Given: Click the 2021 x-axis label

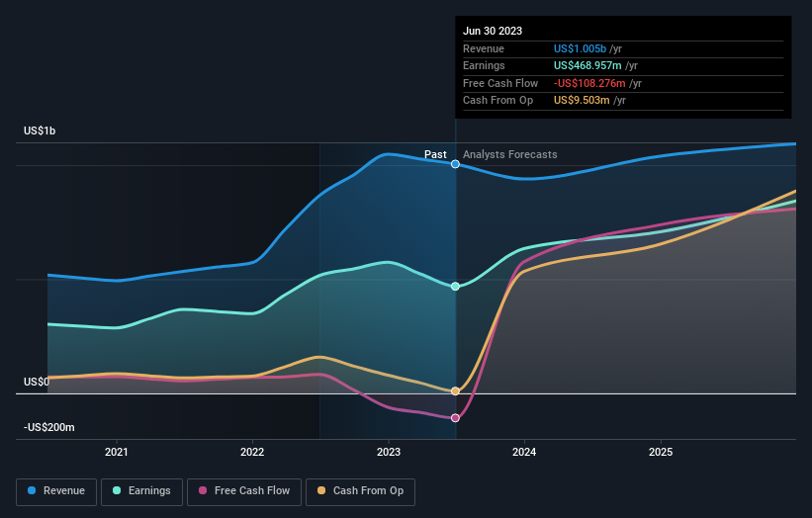Looking at the screenshot, I should [x=117, y=452].
